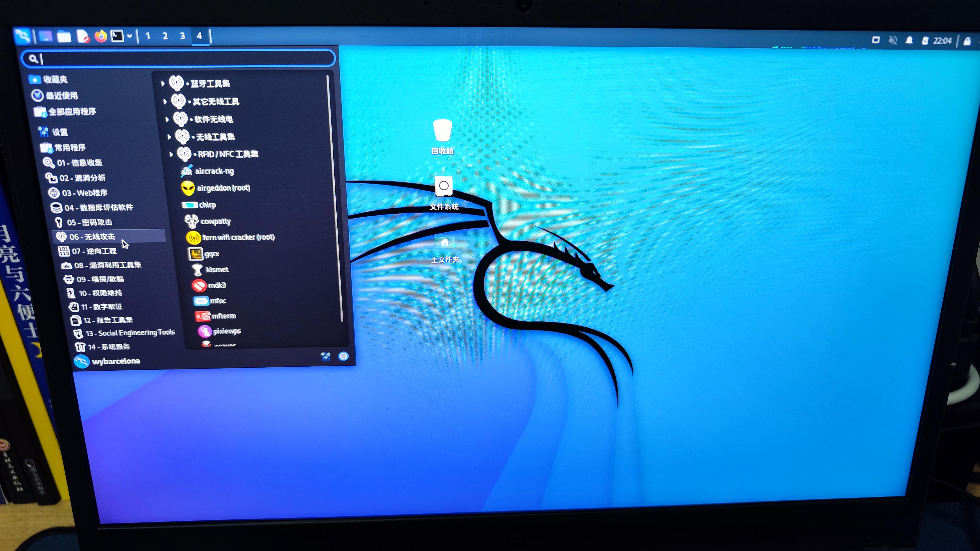This screenshot has height=551, width=980.
Task: Expand the 蓝牙工具集 submenu
Action: [212, 83]
